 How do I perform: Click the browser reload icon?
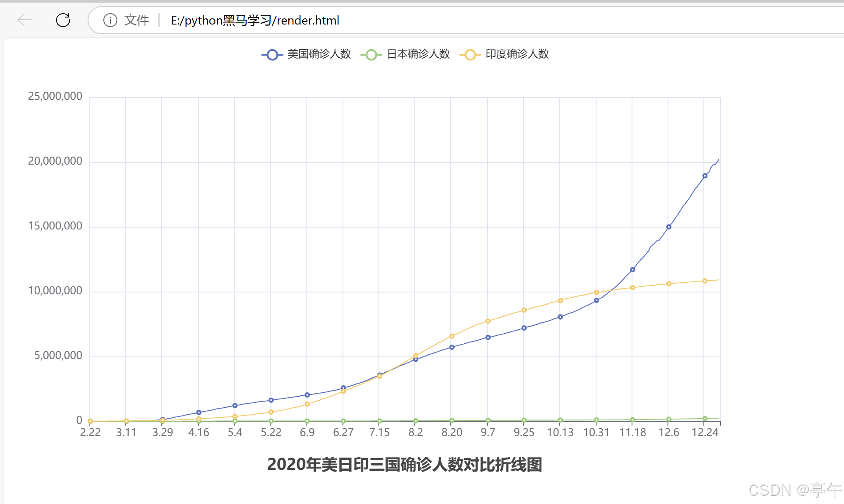(x=63, y=20)
